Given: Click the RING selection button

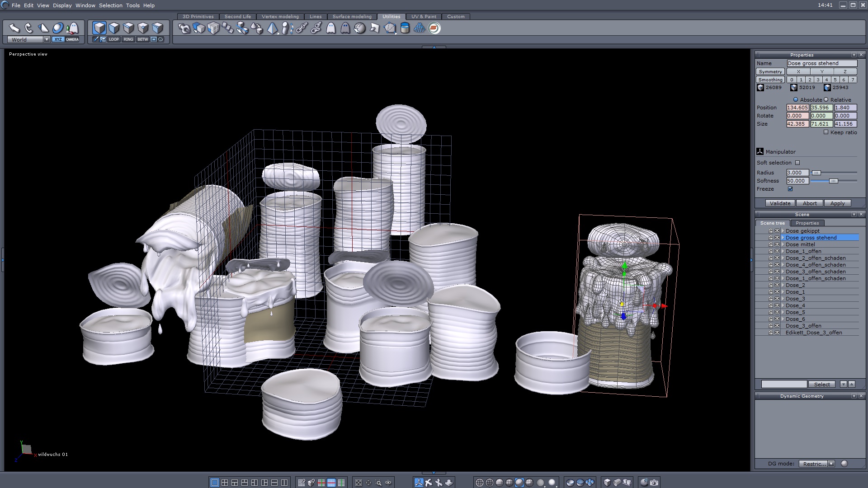Looking at the screenshot, I should coord(128,39).
